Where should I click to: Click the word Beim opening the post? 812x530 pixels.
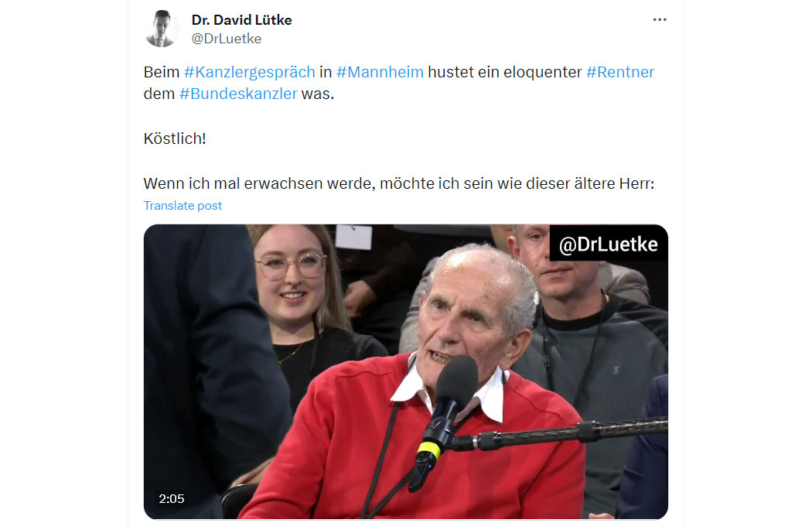point(162,72)
